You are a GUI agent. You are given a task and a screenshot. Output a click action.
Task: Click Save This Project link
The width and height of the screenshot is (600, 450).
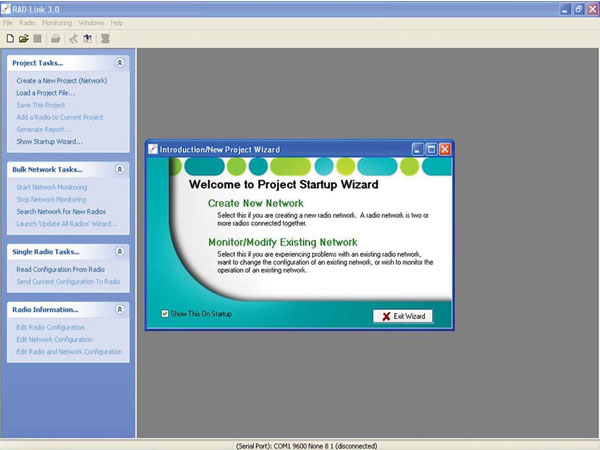[x=41, y=105]
